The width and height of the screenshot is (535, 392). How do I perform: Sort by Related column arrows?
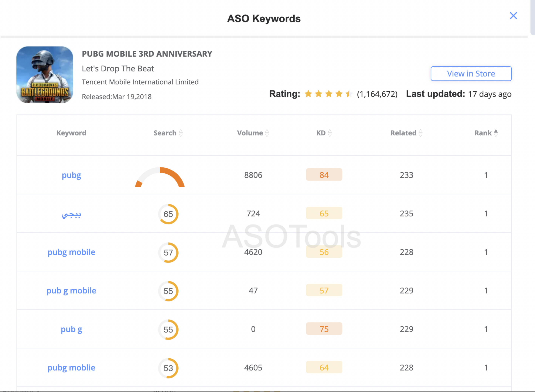tap(420, 133)
